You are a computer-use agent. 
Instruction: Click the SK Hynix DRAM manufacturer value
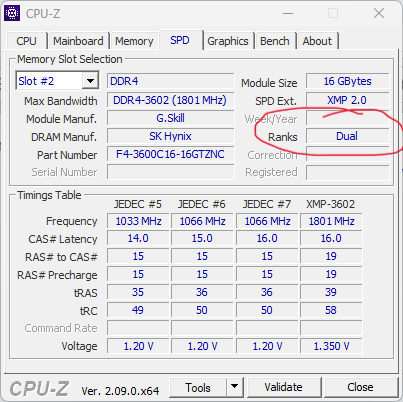tap(171, 136)
